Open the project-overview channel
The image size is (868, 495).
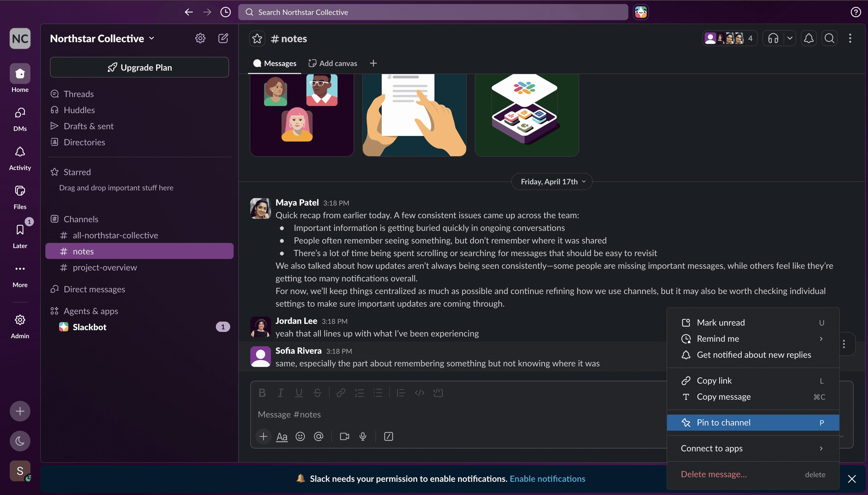pyautogui.click(x=139, y=267)
